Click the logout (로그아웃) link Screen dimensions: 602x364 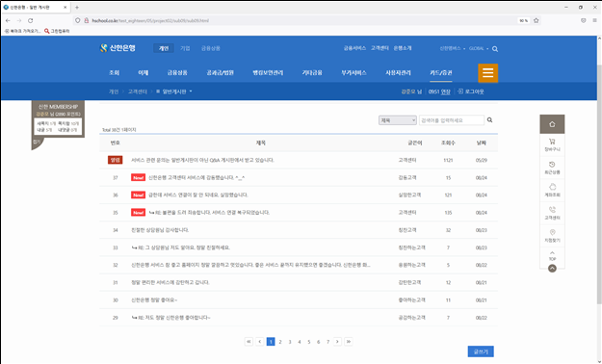tap(471, 91)
